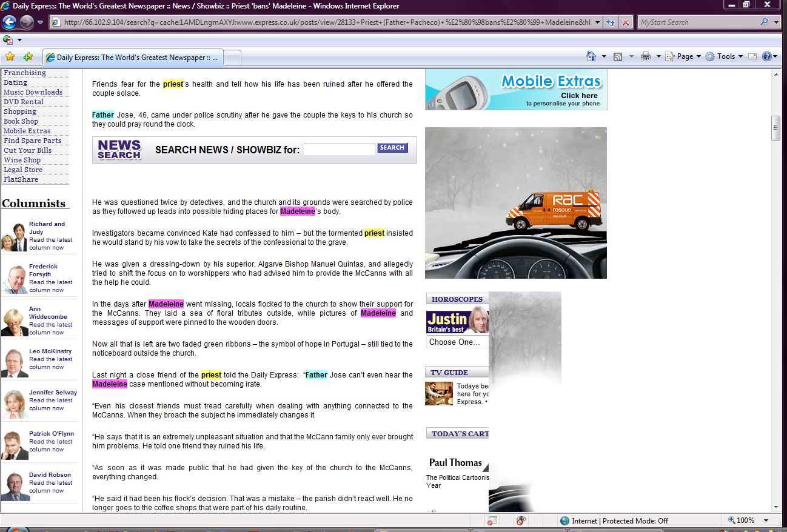Click the Print icon in command bar
The width and height of the screenshot is (787, 532).
[x=646, y=56]
